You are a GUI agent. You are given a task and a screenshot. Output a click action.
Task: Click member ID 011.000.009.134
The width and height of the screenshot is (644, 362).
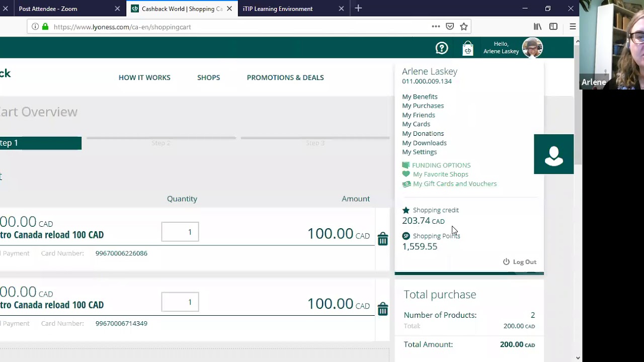click(427, 81)
